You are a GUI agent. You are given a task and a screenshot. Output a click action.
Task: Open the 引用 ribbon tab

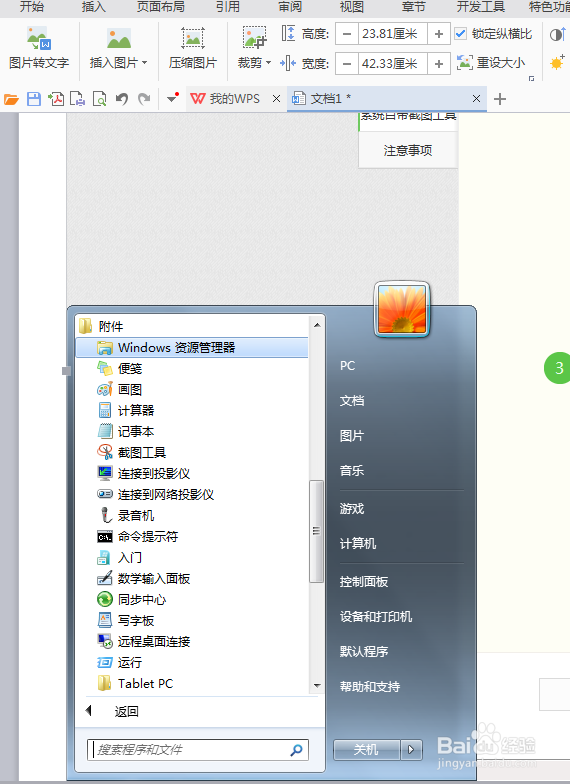click(228, 6)
